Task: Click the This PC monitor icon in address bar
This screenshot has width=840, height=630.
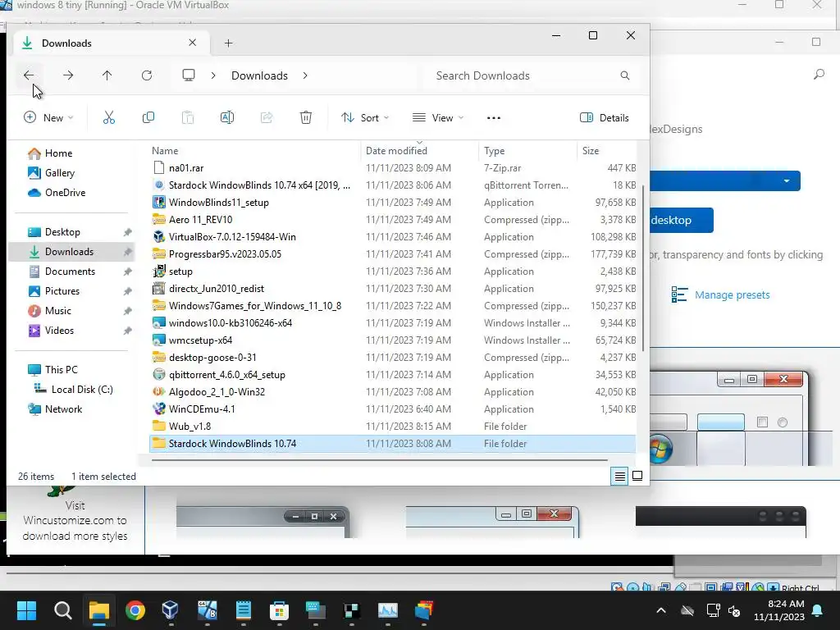Action: [189, 75]
